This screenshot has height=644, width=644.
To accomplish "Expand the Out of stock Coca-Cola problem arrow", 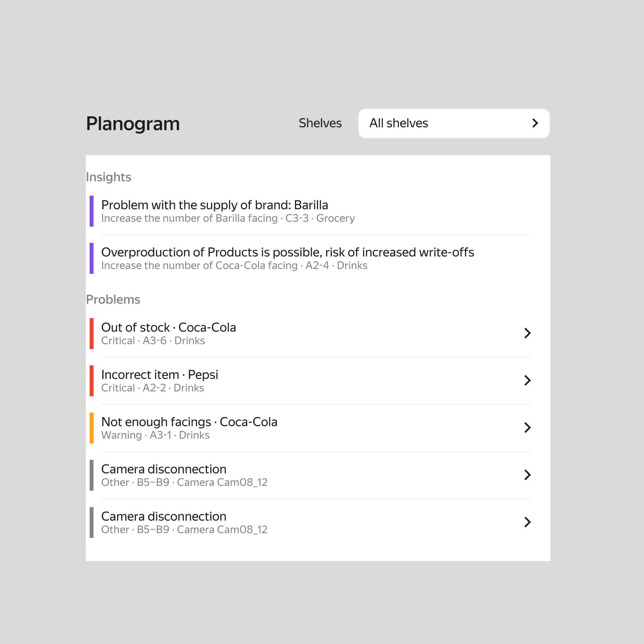I will click(527, 333).
